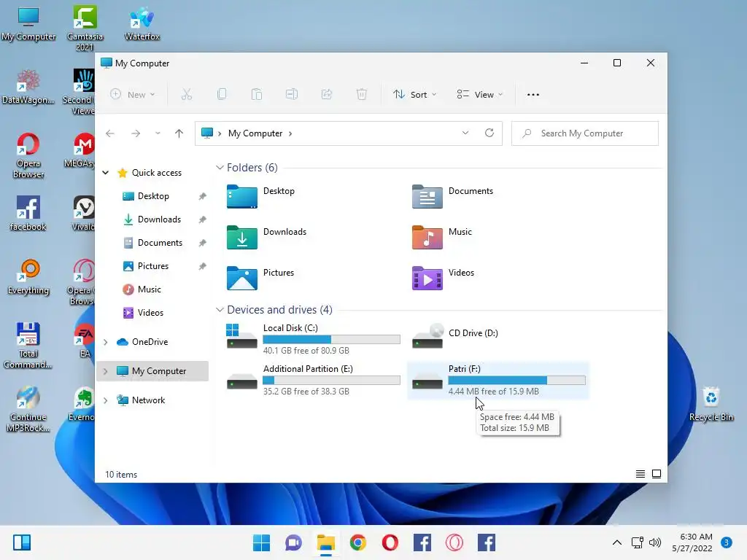Unpin Desktop using its pin icon
The height and width of the screenshot is (560, 747).
point(203,195)
